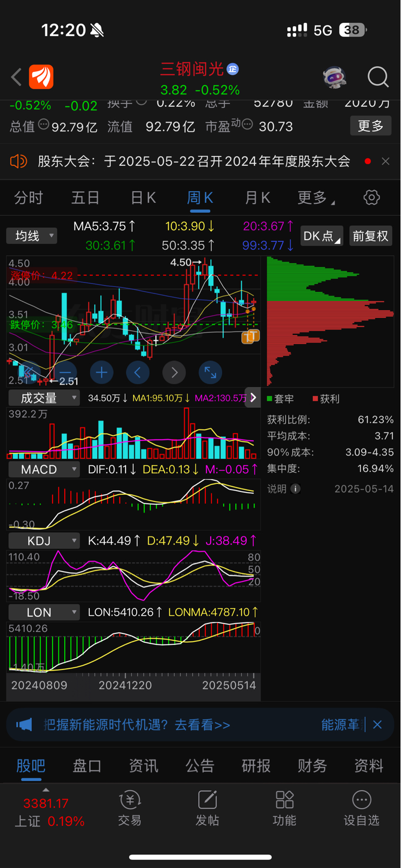Image resolution: width=401 pixels, height=868 pixels.
Task: Open the LON indicator dropdown
Action: pyautogui.click(x=44, y=612)
